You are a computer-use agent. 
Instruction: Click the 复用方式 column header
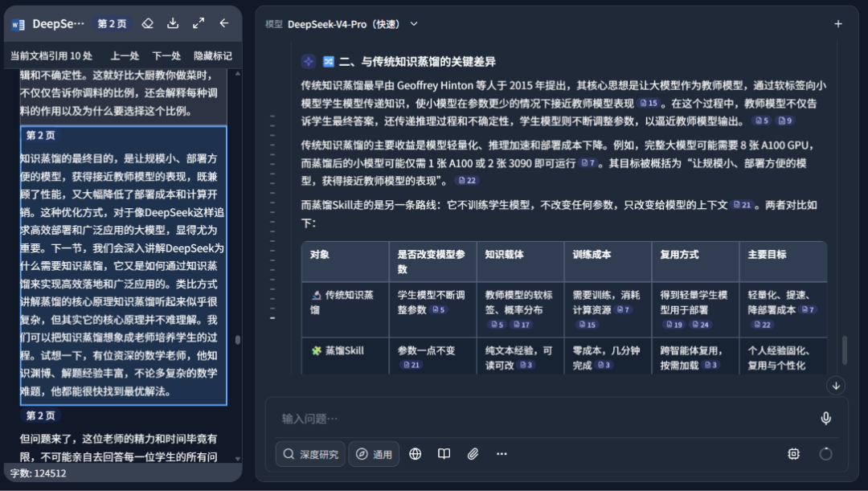coord(679,255)
